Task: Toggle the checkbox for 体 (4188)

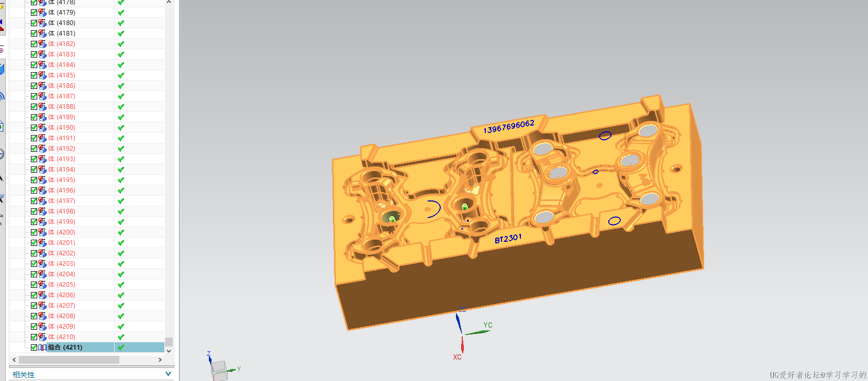Action: (x=34, y=107)
